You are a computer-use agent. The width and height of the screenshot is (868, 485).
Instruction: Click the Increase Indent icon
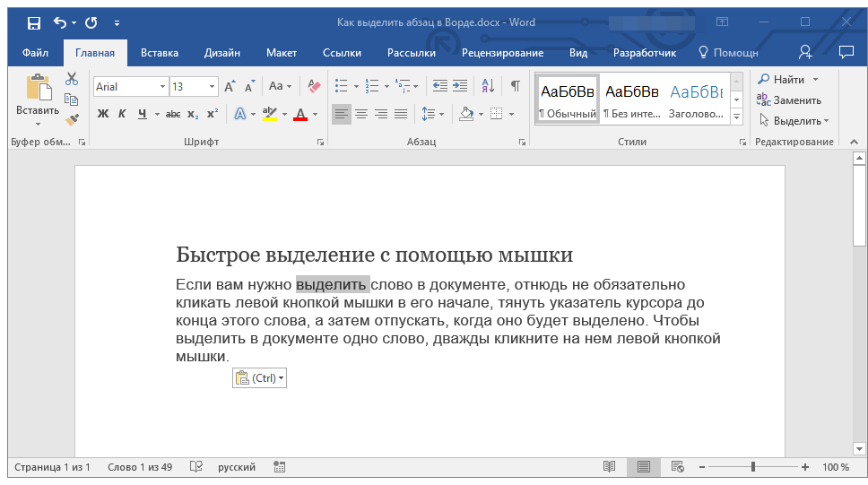(460, 87)
